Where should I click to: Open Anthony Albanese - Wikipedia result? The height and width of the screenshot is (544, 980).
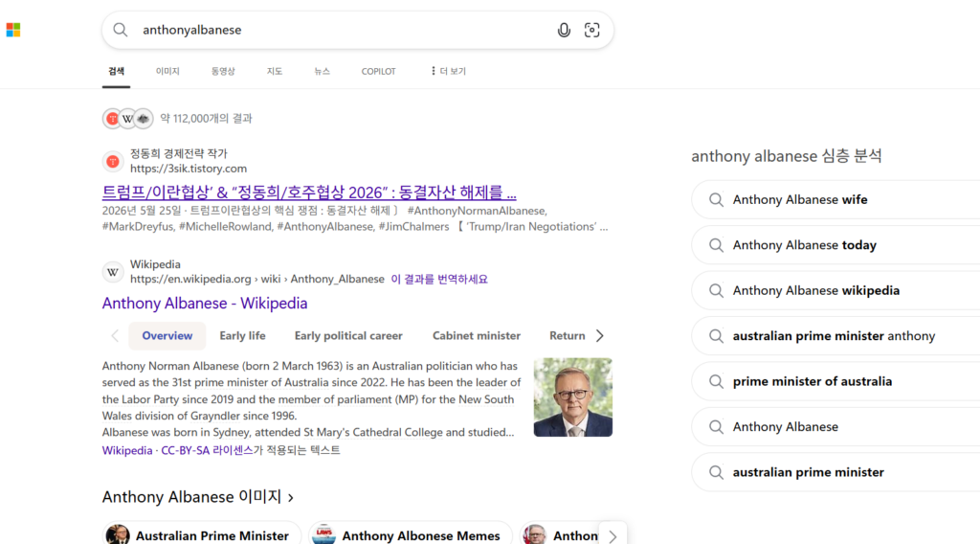205,304
